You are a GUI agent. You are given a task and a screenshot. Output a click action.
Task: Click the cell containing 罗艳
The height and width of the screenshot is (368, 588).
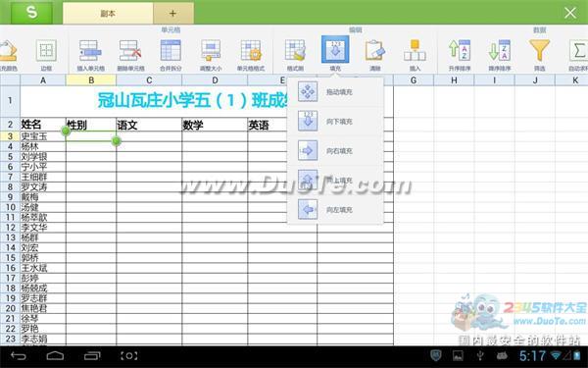pyautogui.click(x=43, y=329)
